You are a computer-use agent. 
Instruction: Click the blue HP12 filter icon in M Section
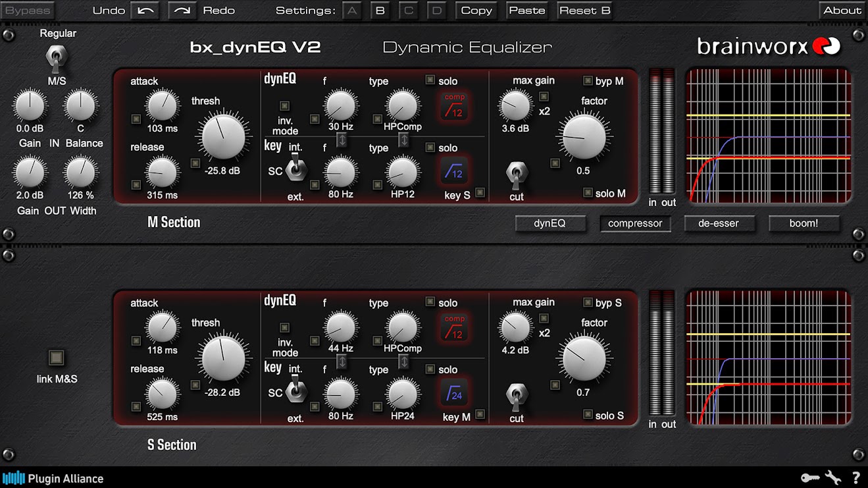coord(454,170)
